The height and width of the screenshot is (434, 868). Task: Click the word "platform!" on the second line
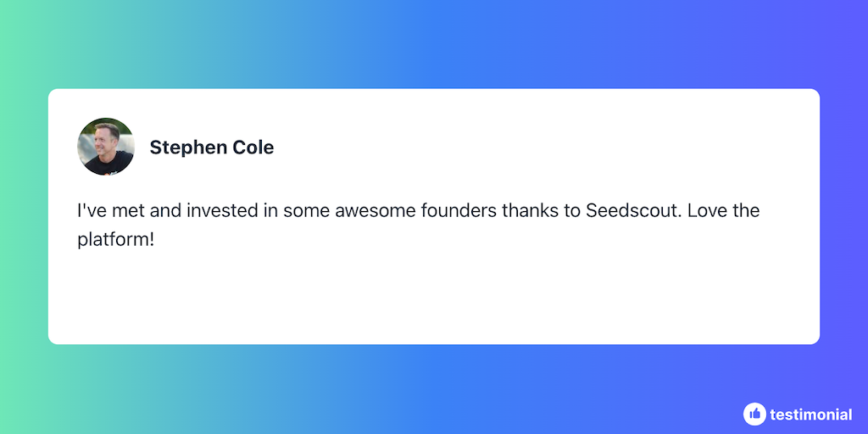pyautogui.click(x=116, y=239)
